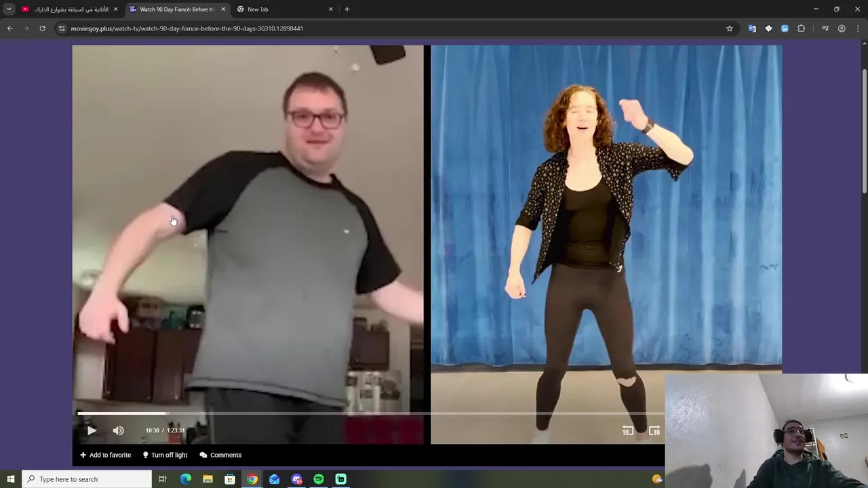Open the teal app icon after Spotify
This screenshot has width=868, height=488.
click(341, 479)
